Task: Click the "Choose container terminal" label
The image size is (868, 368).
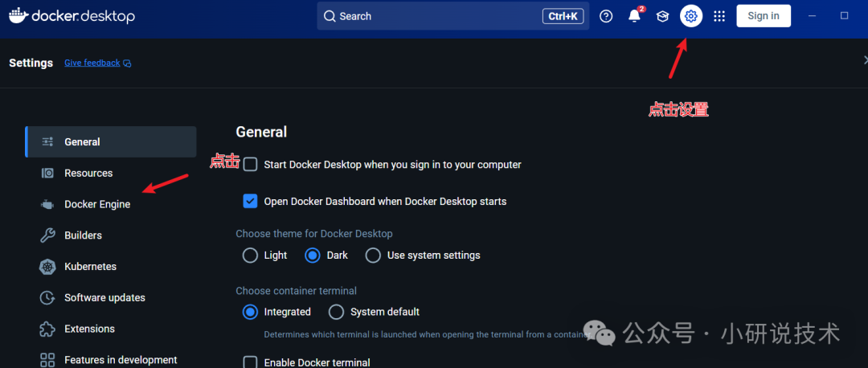Action: tap(296, 291)
